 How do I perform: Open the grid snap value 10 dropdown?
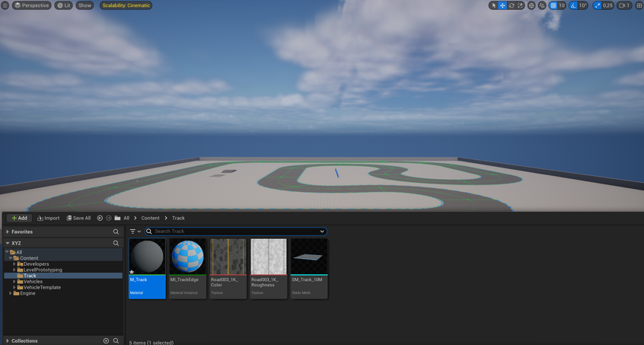click(x=562, y=5)
